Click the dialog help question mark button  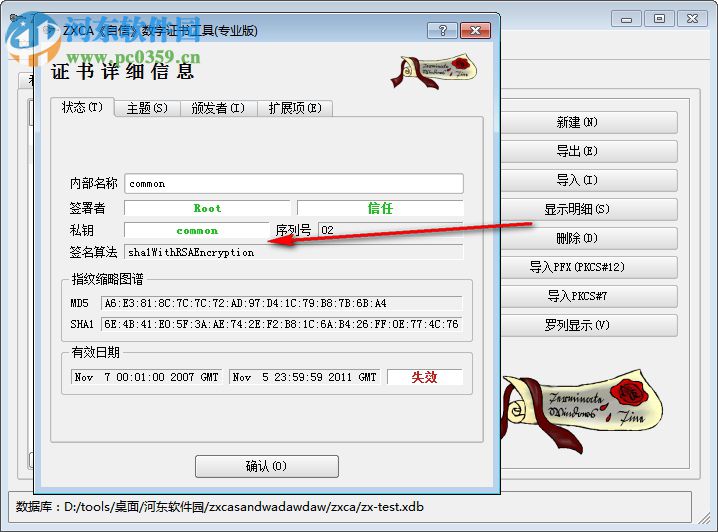[x=442, y=31]
